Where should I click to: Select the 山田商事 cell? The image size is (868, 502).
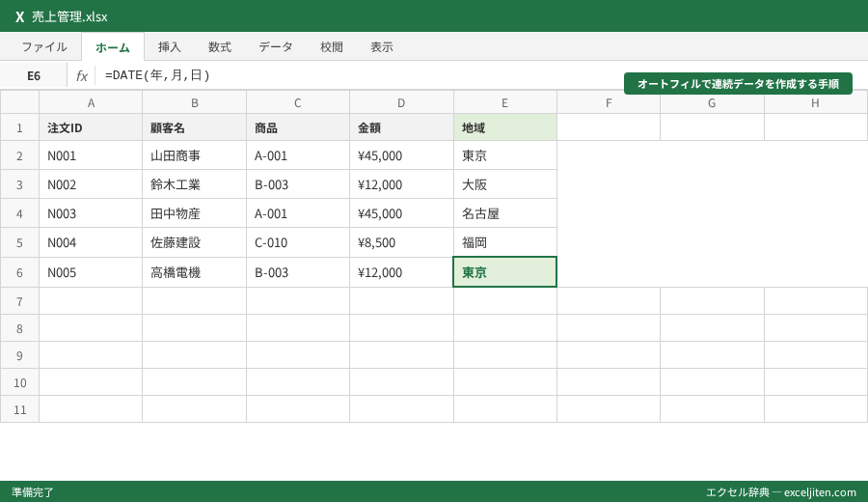point(194,155)
